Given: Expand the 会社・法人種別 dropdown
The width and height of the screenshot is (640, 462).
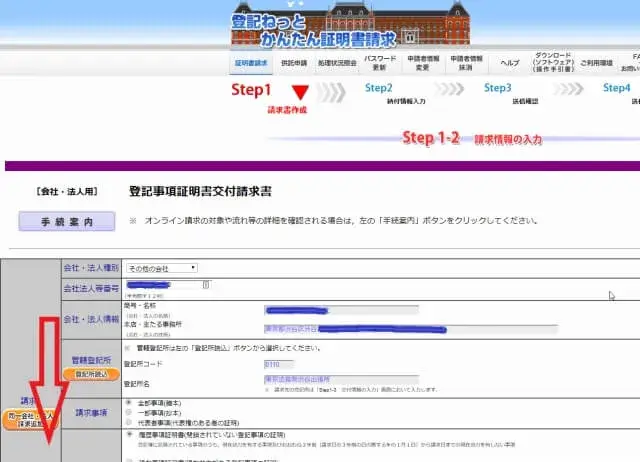Looking at the screenshot, I should (x=162, y=268).
